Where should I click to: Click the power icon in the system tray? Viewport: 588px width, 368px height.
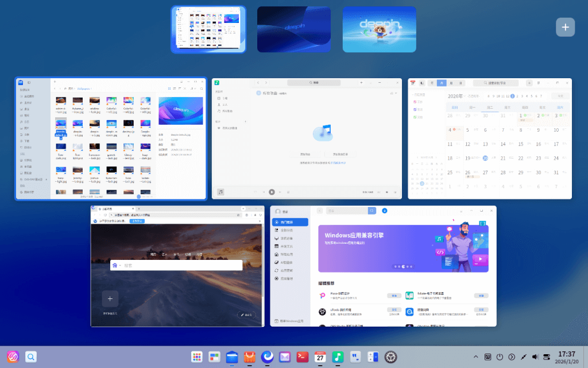[500, 356]
